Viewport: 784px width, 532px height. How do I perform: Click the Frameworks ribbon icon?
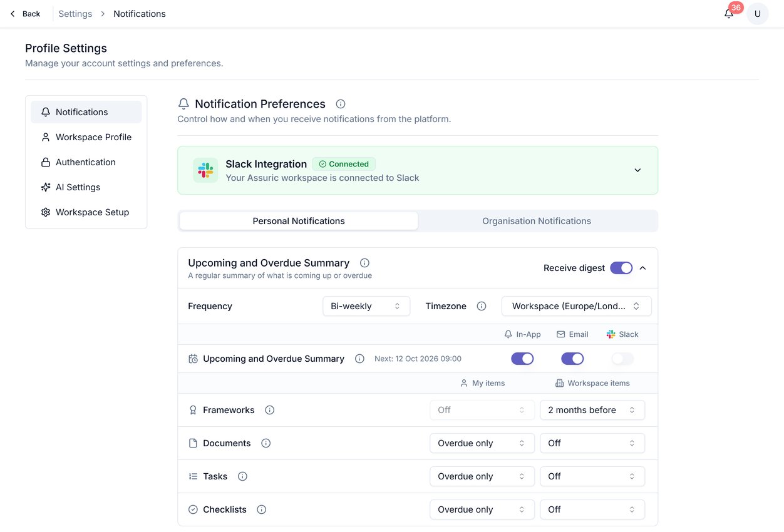(193, 410)
